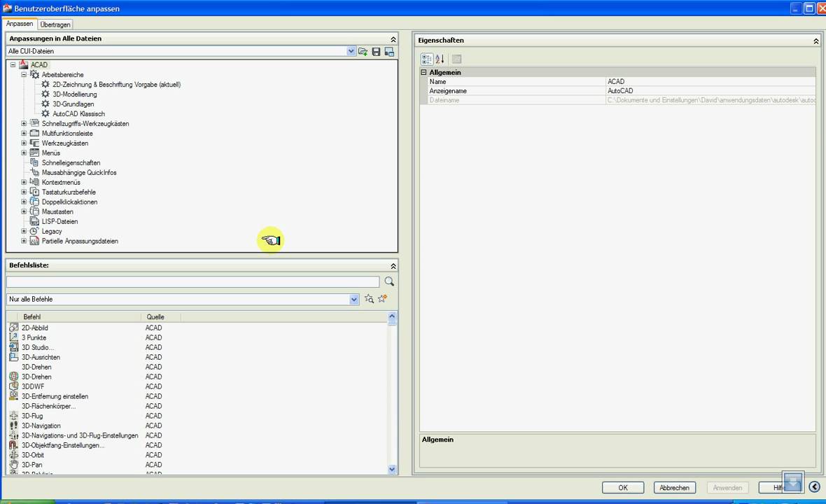Expand the Tastaturkurzbefehle node
This screenshot has height=504, width=826.
[24, 192]
